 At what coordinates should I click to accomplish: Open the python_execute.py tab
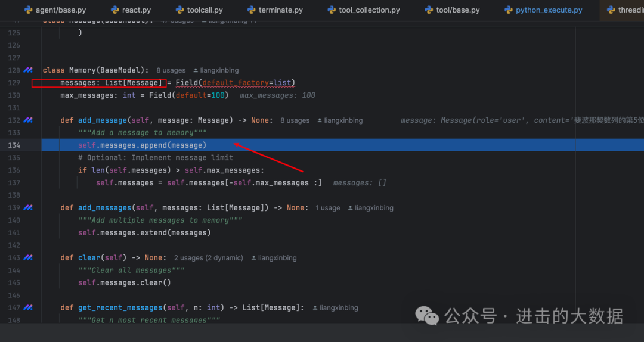point(543,10)
